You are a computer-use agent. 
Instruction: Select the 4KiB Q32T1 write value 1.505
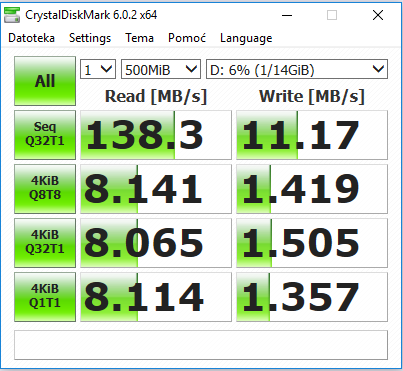coord(312,243)
